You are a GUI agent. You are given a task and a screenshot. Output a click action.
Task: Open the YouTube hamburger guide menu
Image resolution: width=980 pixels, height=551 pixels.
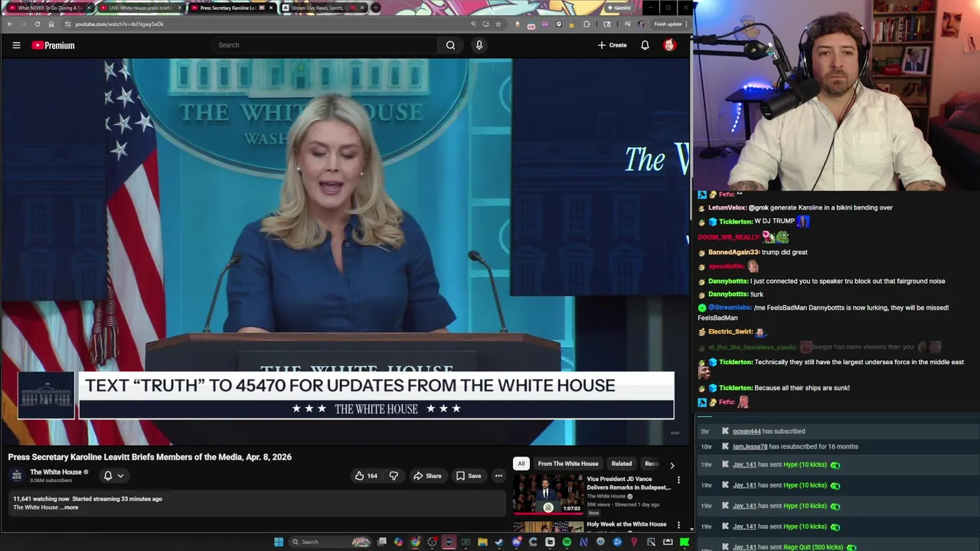(16, 45)
